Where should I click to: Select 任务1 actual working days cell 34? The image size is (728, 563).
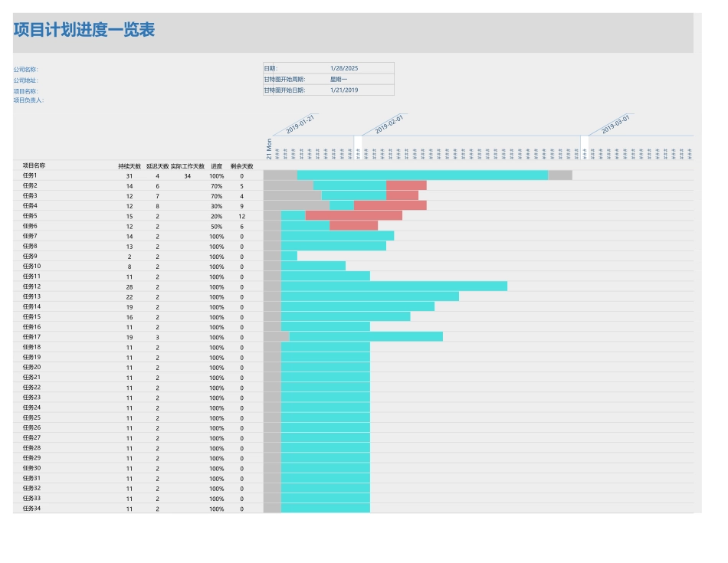click(188, 176)
